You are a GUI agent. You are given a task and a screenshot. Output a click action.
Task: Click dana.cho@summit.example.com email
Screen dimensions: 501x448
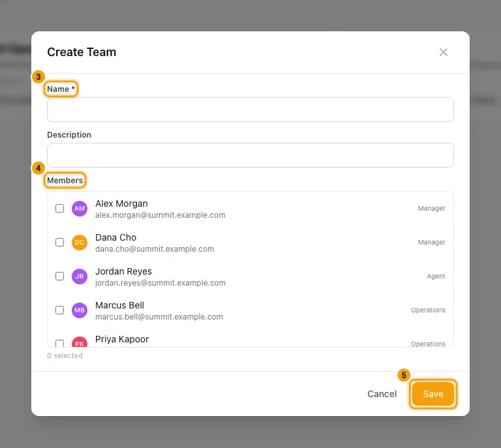155,249
